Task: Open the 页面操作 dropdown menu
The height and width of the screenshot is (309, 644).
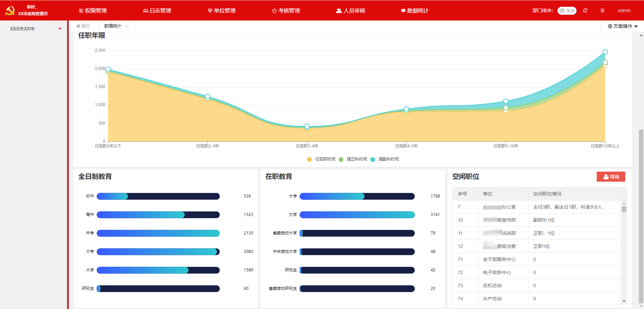Action: [x=623, y=26]
